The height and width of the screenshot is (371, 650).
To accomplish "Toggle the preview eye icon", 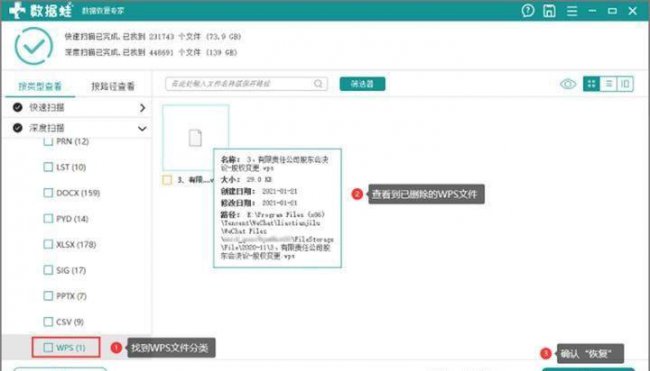I will pos(568,84).
